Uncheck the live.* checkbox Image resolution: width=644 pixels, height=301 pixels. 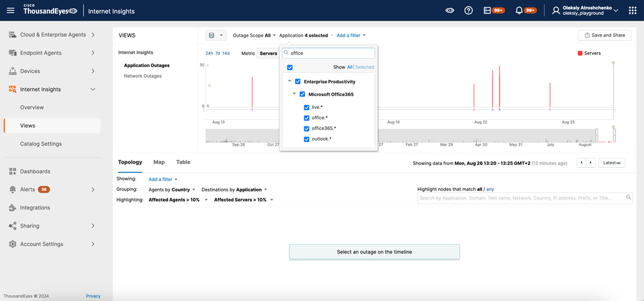tap(306, 107)
